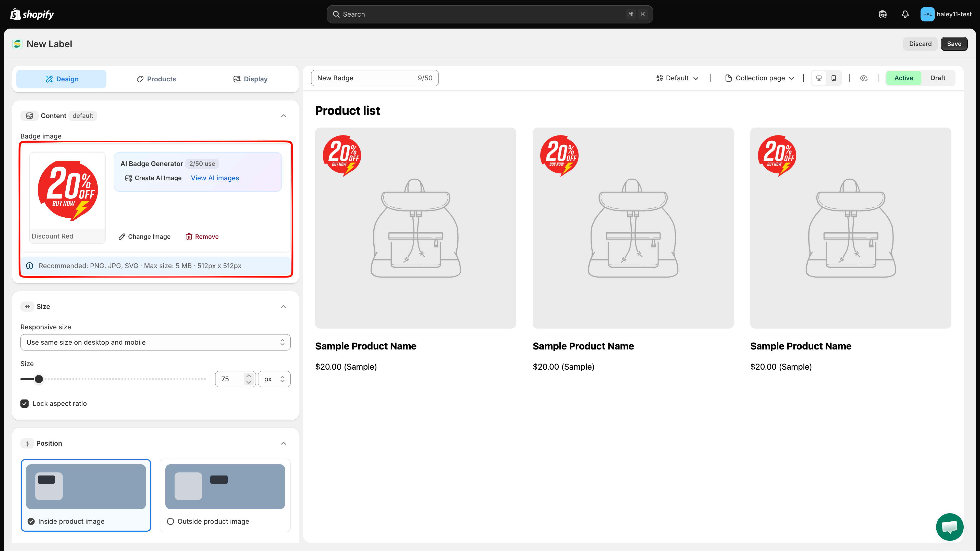Image resolution: width=980 pixels, height=551 pixels.
Task: Open the Default language dropdown
Action: click(677, 78)
